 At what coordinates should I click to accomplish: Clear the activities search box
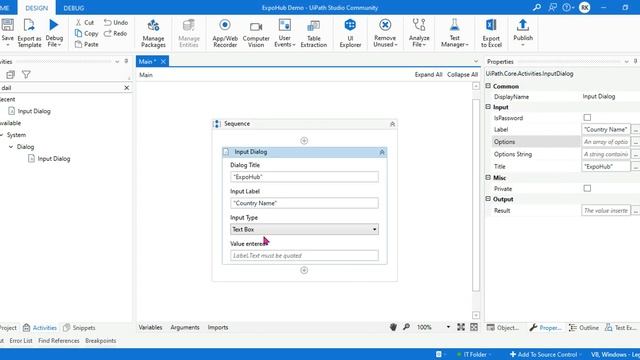pos(127,88)
